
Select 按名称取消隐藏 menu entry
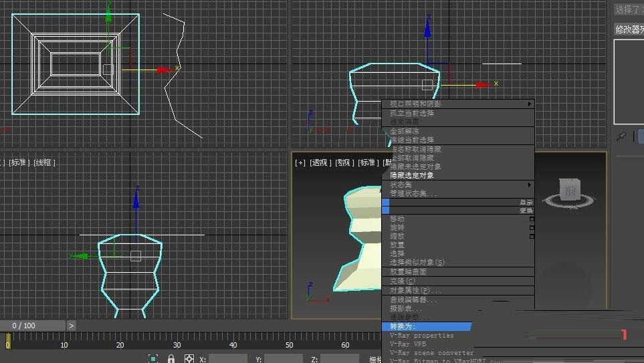point(416,149)
